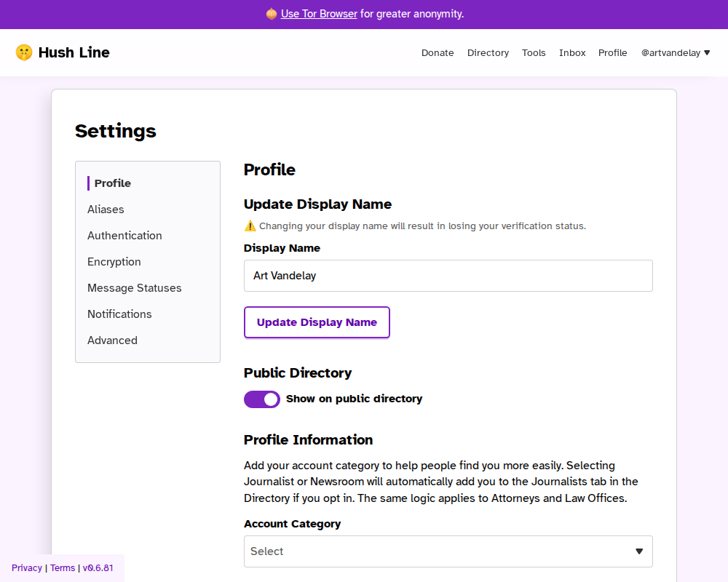This screenshot has height=582, width=728.
Task: Open Donate in top navigation
Action: click(438, 53)
